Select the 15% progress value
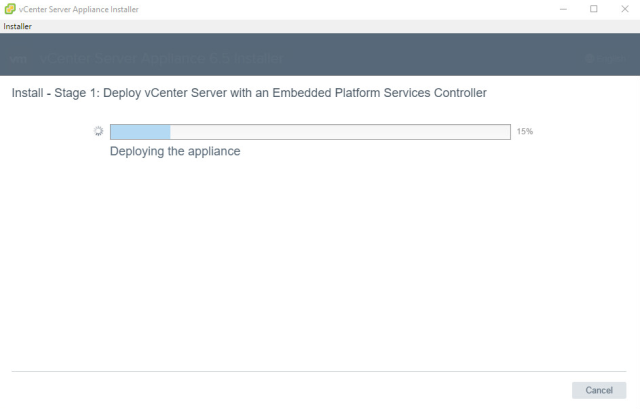 point(525,131)
